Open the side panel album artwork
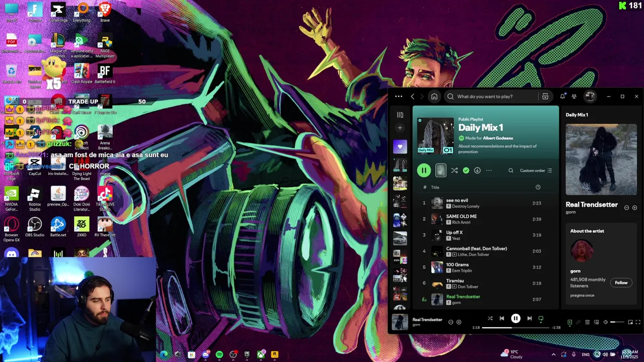The image size is (644, 362). (601, 159)
